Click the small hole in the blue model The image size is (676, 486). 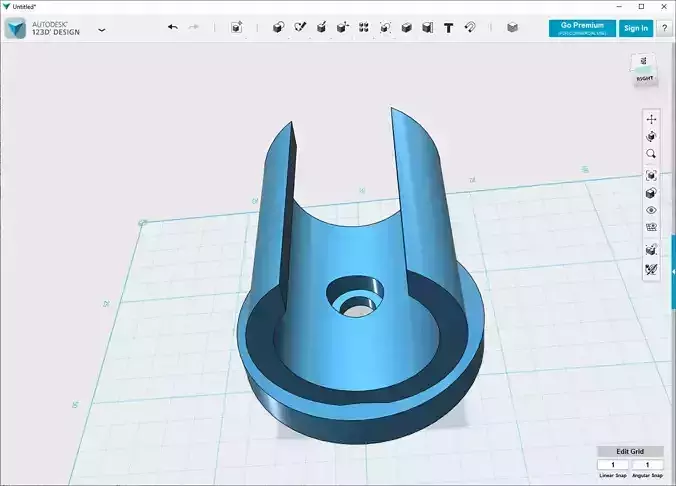[355, 298]
